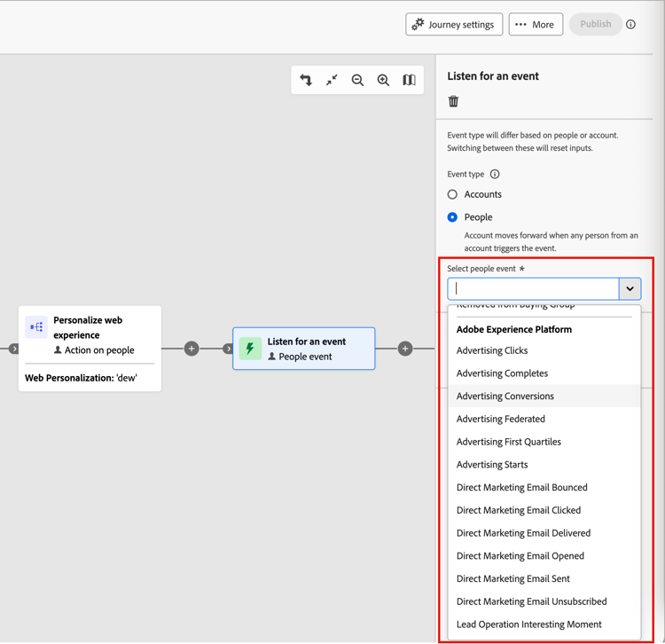Focus the Select people event field
This screenshot has height=644, width=665.
[x=533, y=289]
